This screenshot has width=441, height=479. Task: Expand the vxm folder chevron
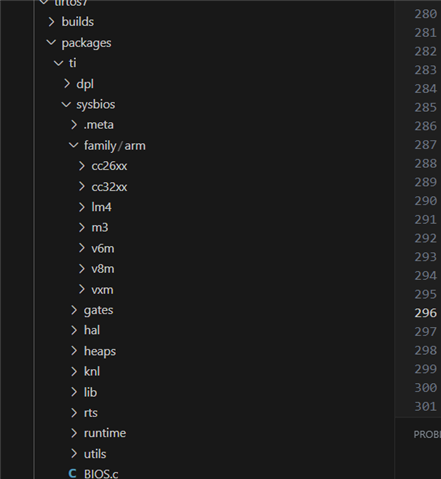pyautogui.click(x=82, y=289)
